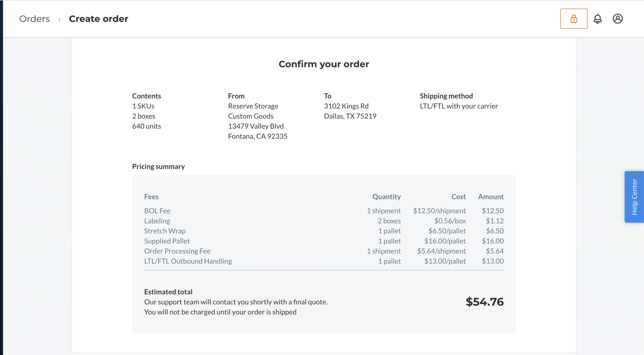The height and width of the screenshot is (355, 644).
Task: Click the Order Processing Fee label
Action: [177, 251]
